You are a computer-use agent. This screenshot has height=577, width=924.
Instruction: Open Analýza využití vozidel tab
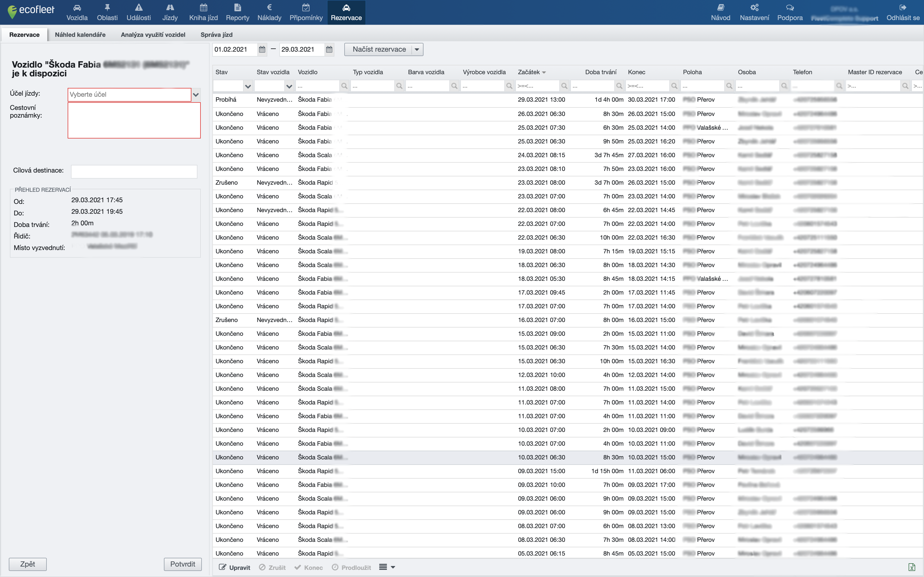[x=153, y=35]
